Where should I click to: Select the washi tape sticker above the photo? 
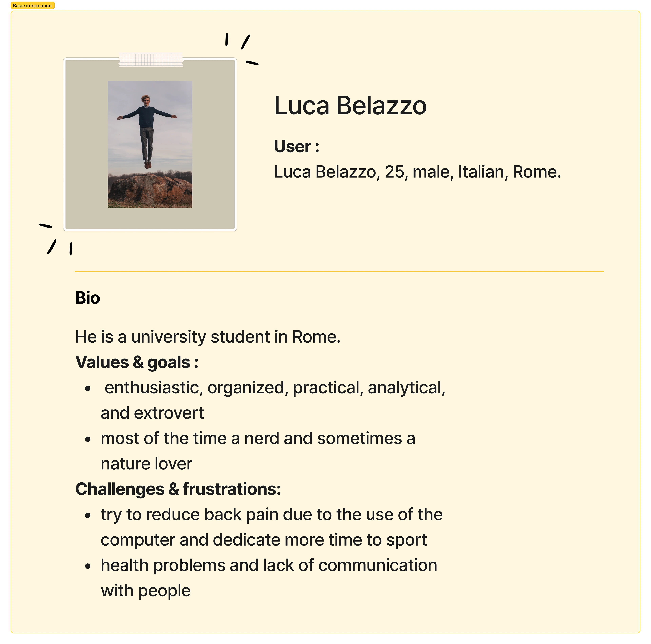click(151, 60)
